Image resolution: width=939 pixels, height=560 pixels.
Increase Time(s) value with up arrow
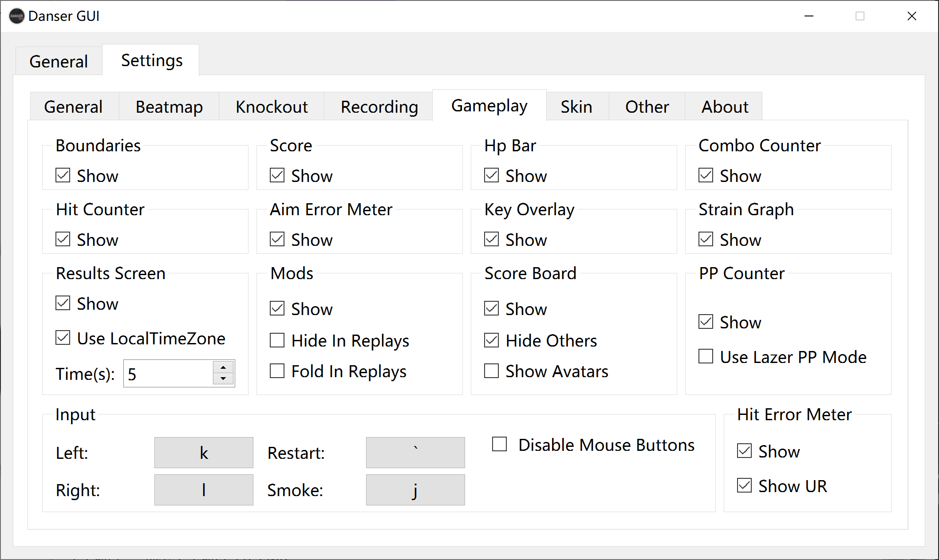[x=223, y=367]
